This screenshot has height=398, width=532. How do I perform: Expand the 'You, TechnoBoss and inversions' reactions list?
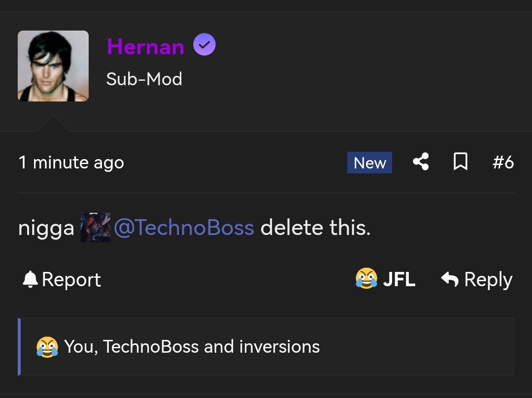[x=191, y=346]
